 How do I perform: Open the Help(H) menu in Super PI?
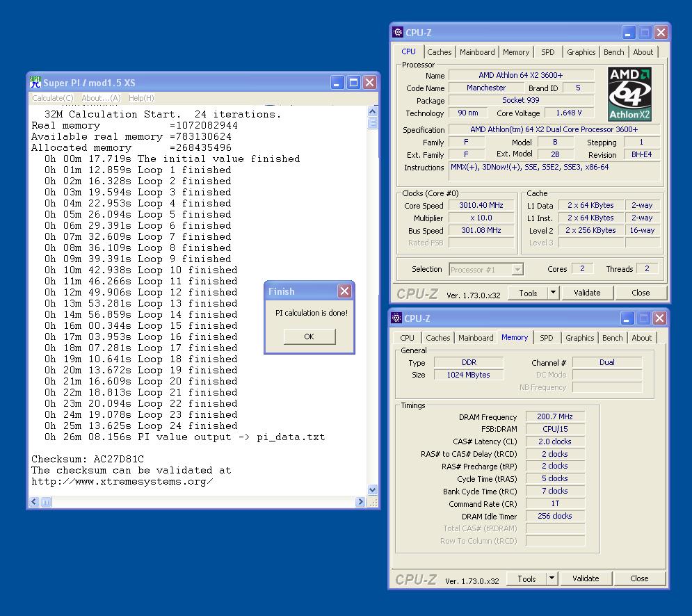pos(141,98)
